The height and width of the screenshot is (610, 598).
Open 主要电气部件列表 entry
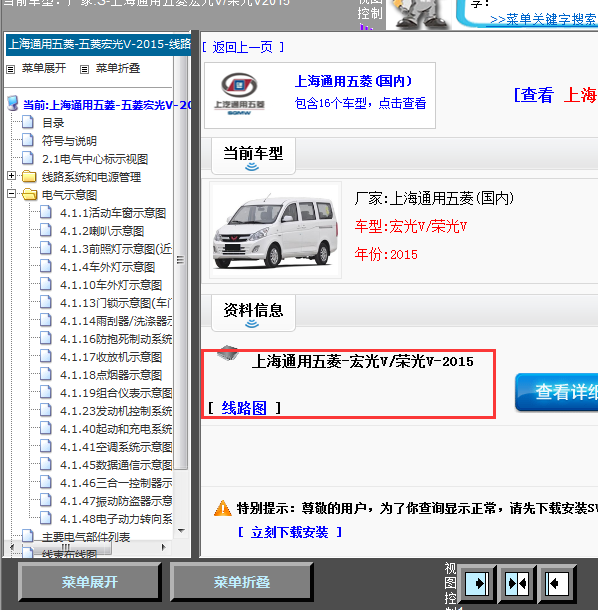[86, 537]
